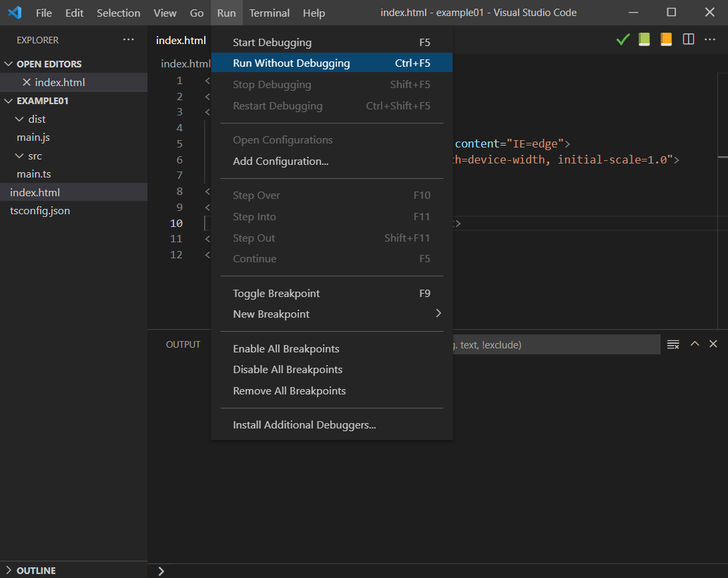The image size is (728, 578).
Task: Close index.html in Open Editors
Action: pos(27,82)
